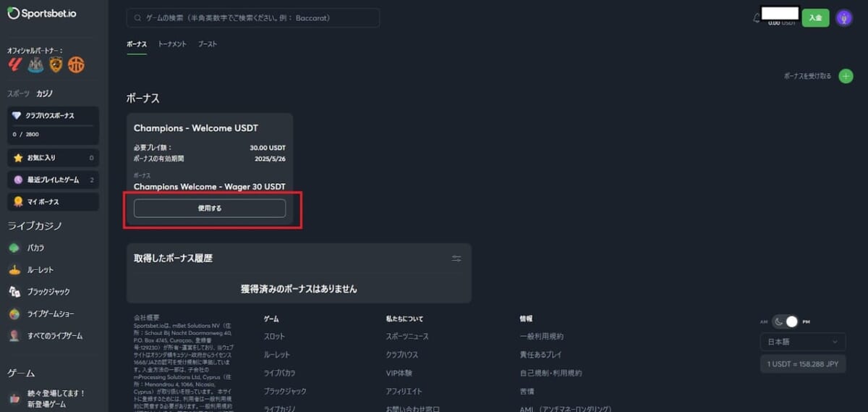Click the ライブゲームショー icon
This screenshot has width=868, height=412.
pyautogui.click(x=14, y=314)
